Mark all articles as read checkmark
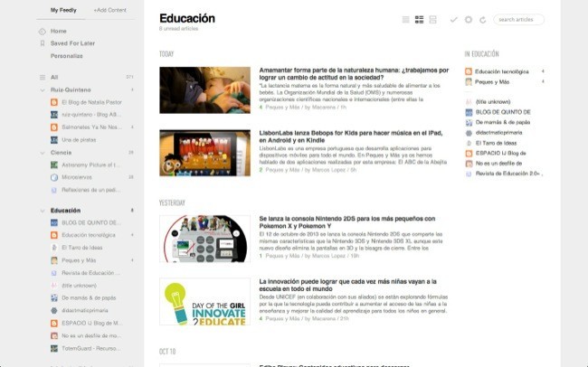 454,19
